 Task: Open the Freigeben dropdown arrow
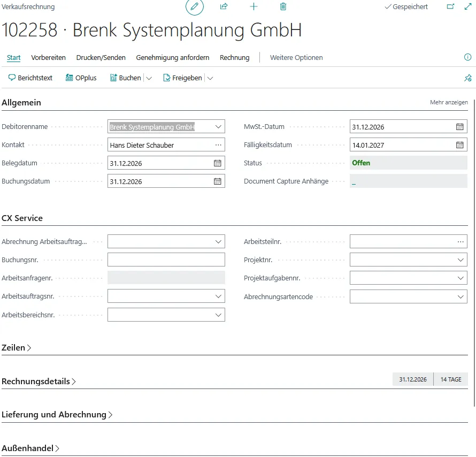(210, 78)
